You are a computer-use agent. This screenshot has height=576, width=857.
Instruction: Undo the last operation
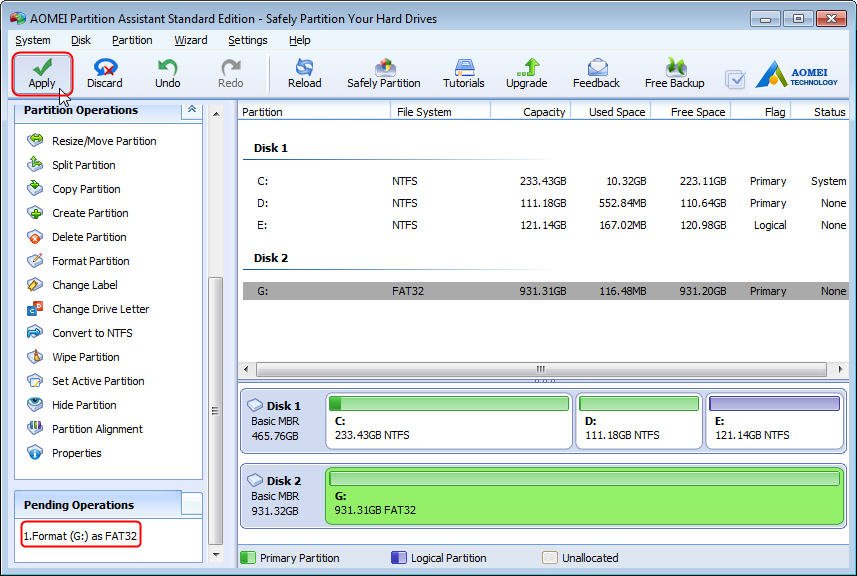(167, 74)
